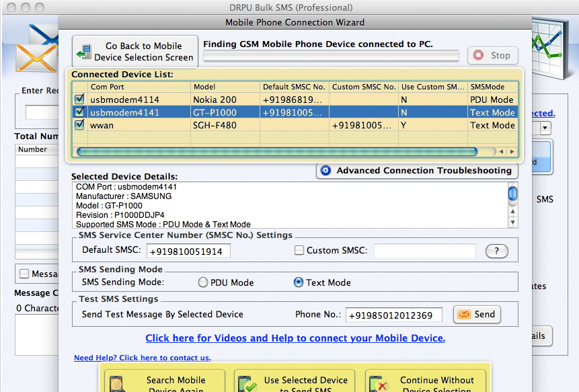Open Advanced Connection Troubleshooting gear icon

tap(326, 171)
